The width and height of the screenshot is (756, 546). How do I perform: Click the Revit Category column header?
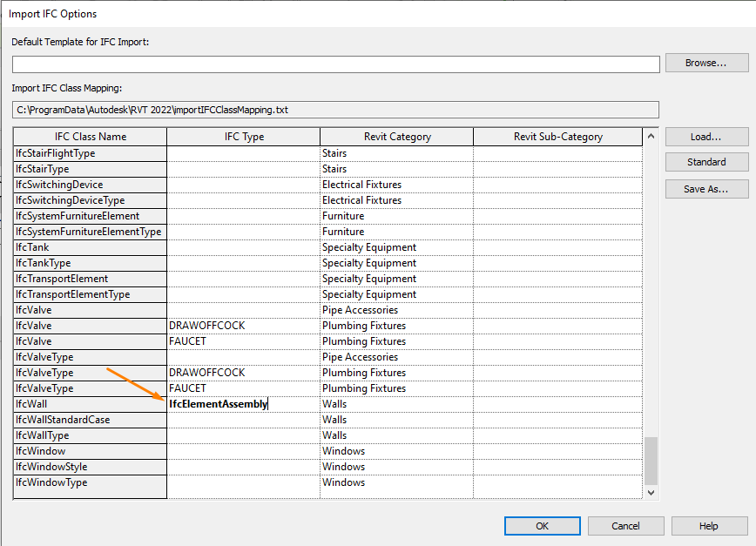point(396,137)
